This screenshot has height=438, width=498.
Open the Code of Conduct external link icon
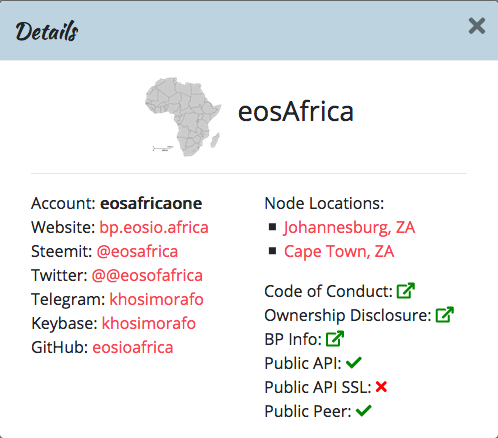pos(406,291)
